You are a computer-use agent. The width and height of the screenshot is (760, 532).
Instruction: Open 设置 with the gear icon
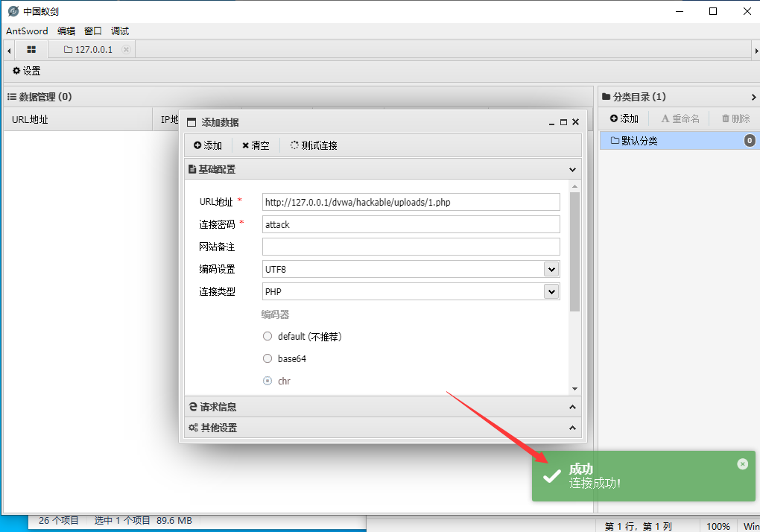point(27,71)
